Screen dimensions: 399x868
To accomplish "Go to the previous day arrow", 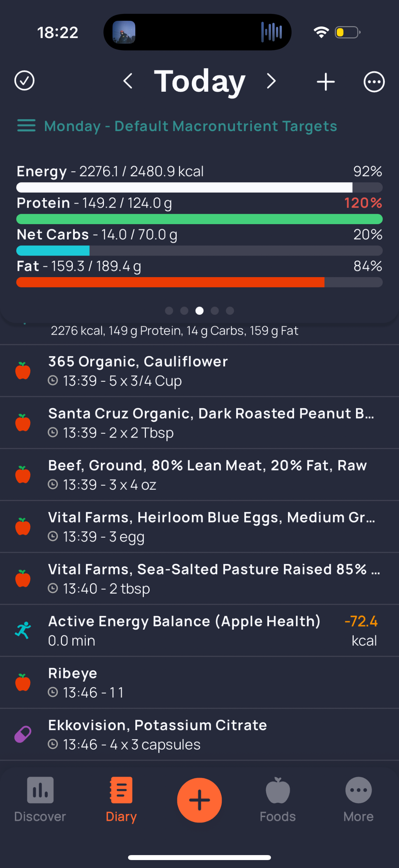I will pos(128,81).
